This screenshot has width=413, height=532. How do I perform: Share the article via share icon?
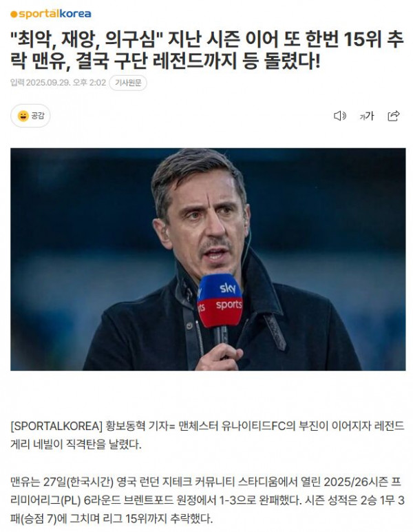tap(393, 116)
